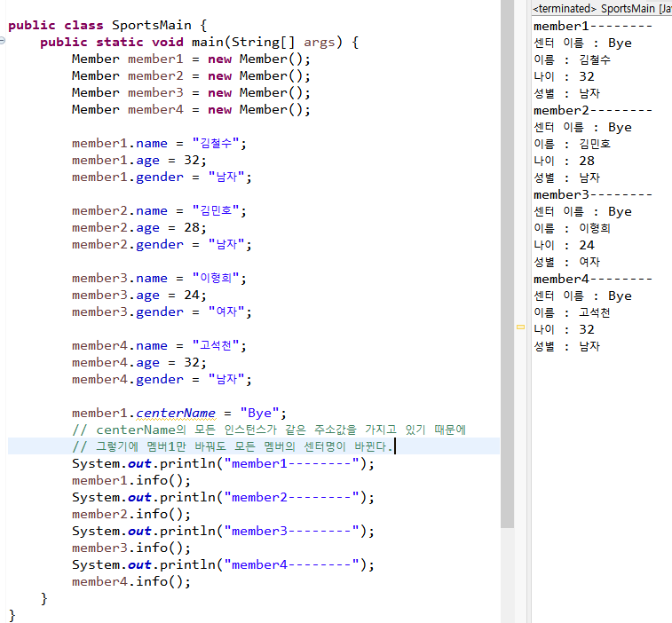
Task: Click console output line 'member1--------'
Action: coord(593,26)
